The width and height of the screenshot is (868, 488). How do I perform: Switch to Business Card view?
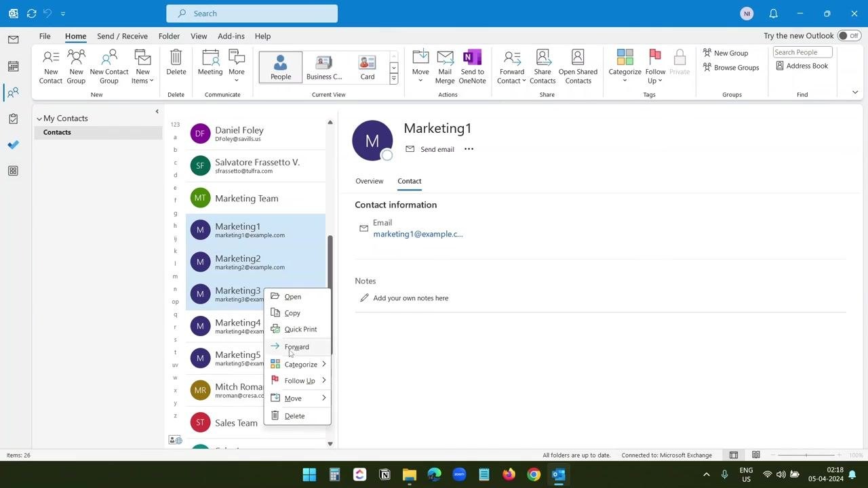pyautogui.click(x=324, y=68)
